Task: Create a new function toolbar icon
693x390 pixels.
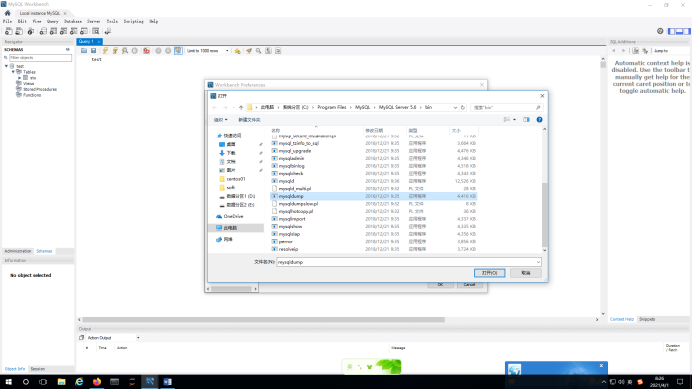Action: tap(84, 31)
